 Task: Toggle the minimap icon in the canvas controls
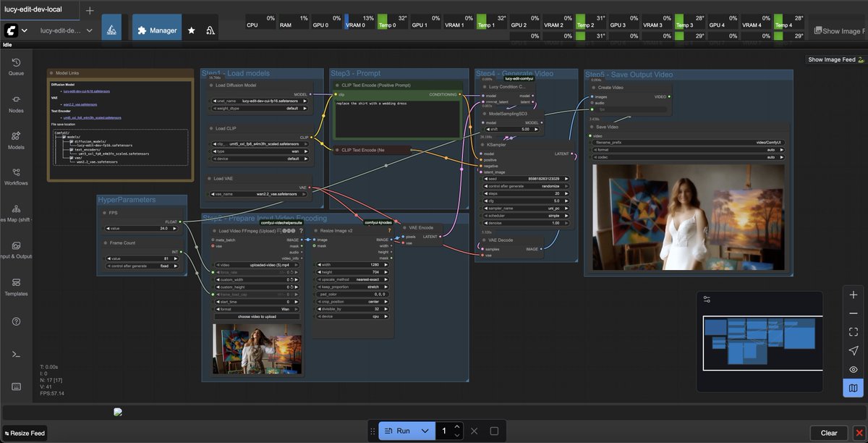(x=854, y=387)
